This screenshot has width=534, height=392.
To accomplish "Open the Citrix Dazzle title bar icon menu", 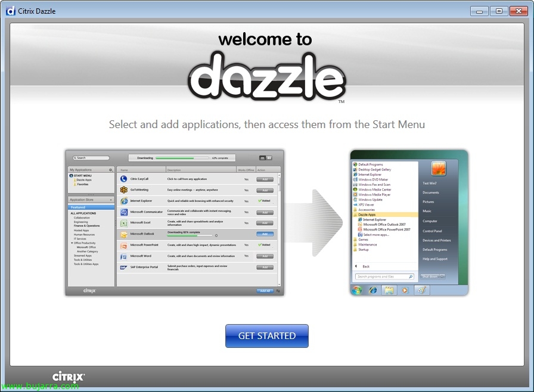I will tap(11, 11).
